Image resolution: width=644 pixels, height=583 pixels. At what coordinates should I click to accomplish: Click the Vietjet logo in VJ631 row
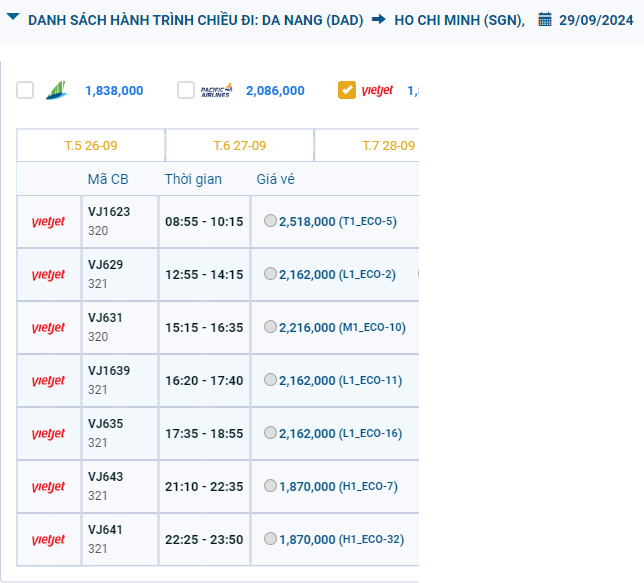pyautogui.click(x=48, y=328)
